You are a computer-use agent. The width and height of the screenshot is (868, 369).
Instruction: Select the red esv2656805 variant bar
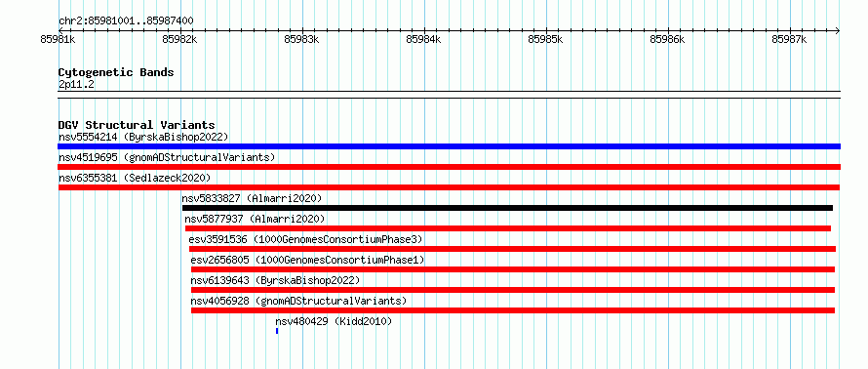pyautogui.click(x=513, y=269)
